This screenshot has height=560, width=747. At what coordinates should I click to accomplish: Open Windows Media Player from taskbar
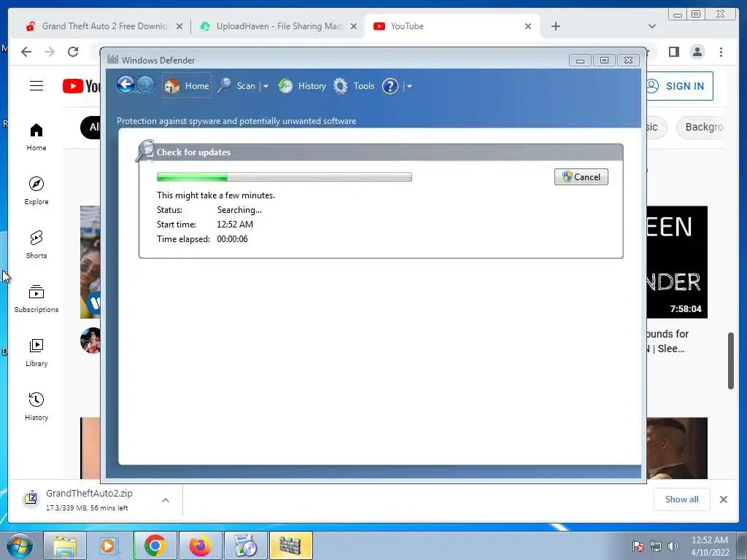coord(109,545)
